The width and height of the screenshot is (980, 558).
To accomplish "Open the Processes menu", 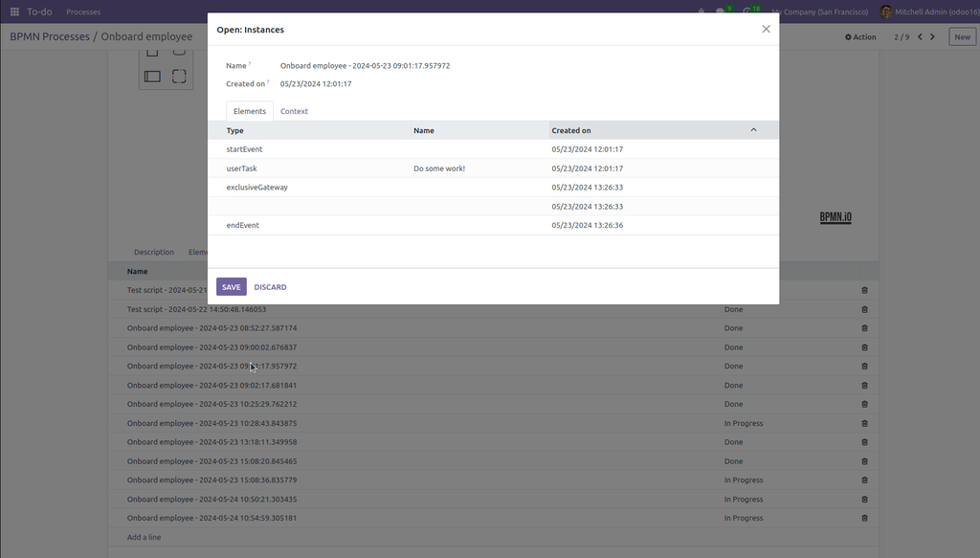I will click(83, 11).
